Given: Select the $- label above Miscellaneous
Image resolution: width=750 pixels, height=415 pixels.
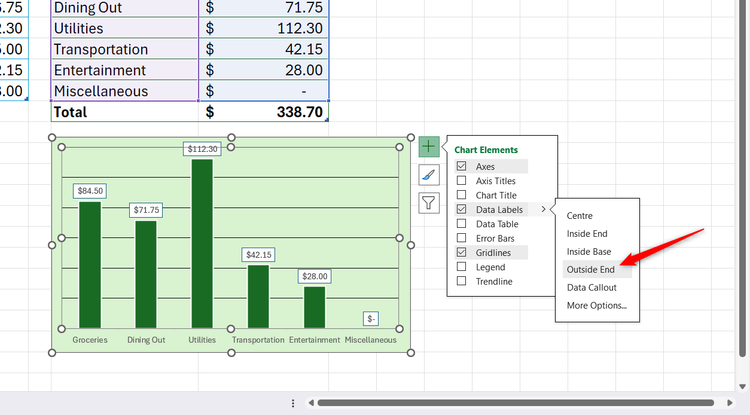Looking at the screenshot, I should (371, 318).
